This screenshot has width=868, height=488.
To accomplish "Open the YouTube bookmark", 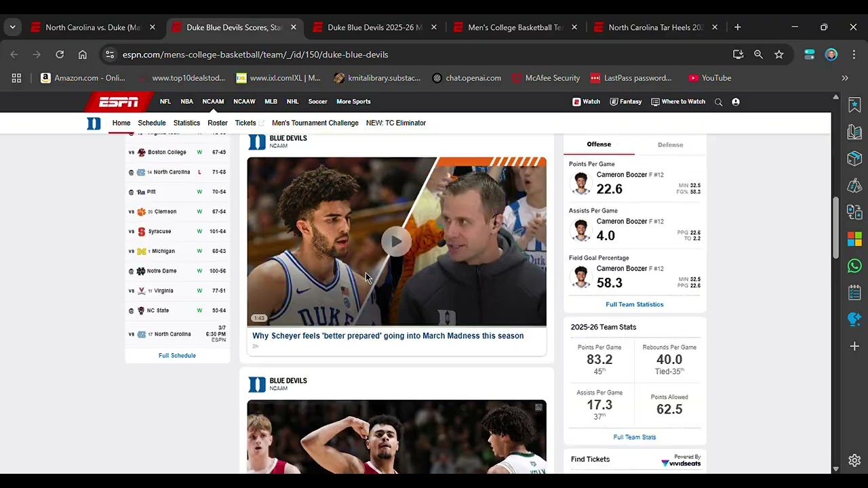I will 709,78.
